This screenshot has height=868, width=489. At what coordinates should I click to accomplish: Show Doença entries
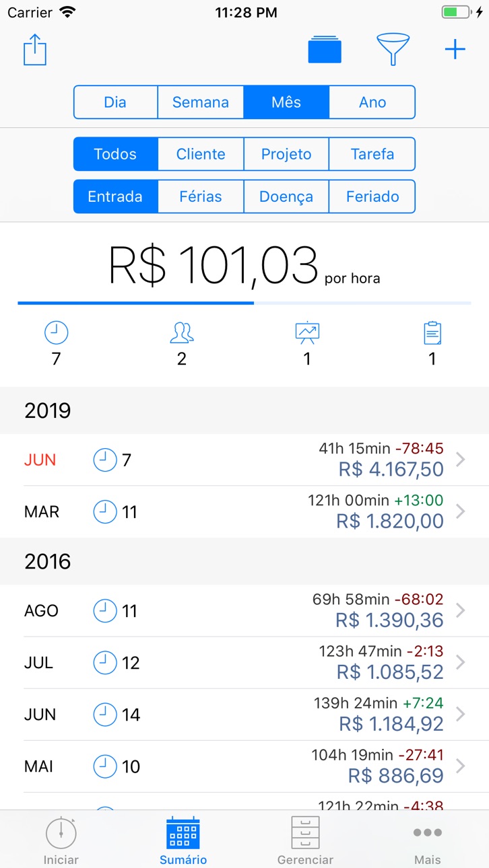tap(286, 196)
